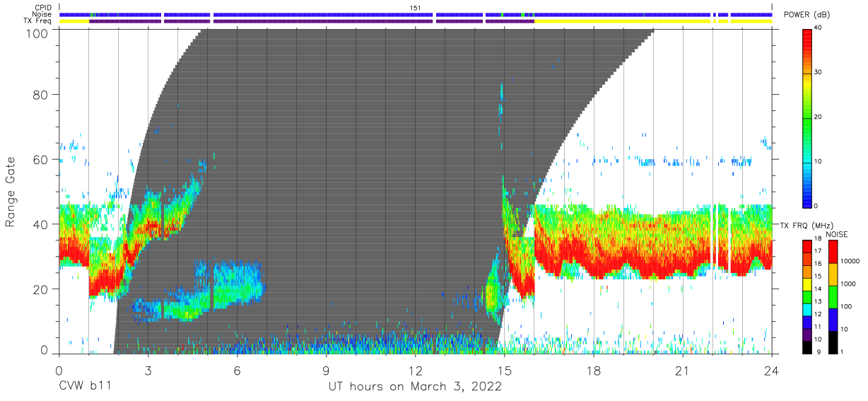Screen dimensions: 868x401
Task: Click the CVW b11 radar beam label
Action: coord(84,387)
